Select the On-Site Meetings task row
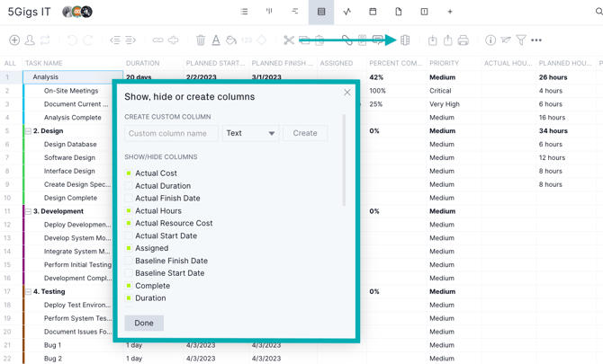The height and width of the screenshot is (364, 603). (x=71, y=91)
